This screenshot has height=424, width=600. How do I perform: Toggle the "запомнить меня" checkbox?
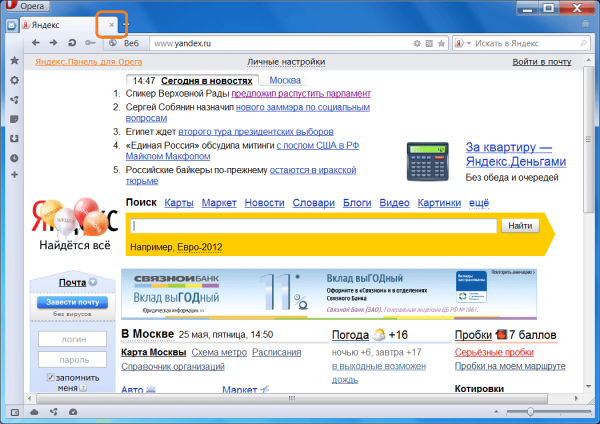(50, 377)
